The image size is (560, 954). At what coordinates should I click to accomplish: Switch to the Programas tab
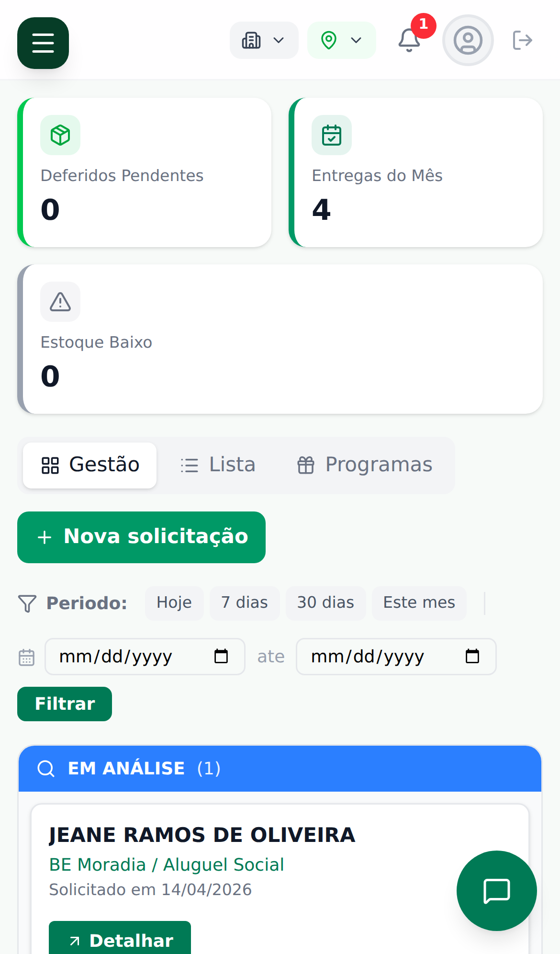[365, 465]
